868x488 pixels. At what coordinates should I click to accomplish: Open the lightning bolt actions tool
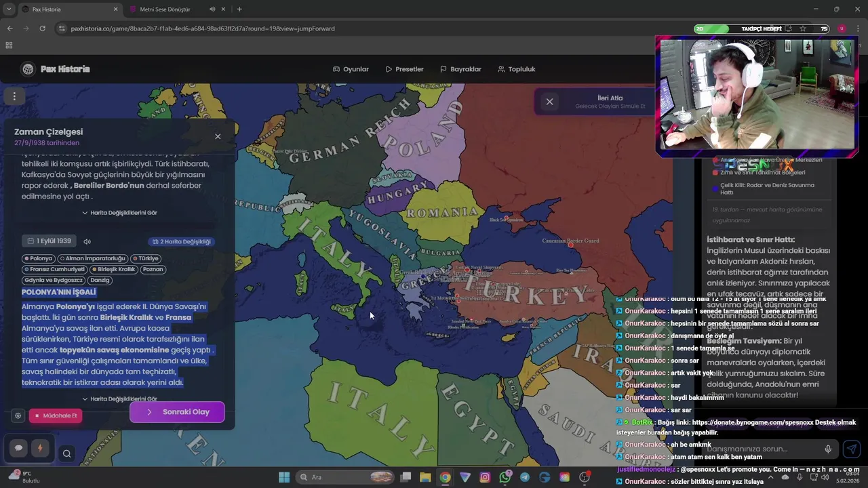(x=40, y=448)
